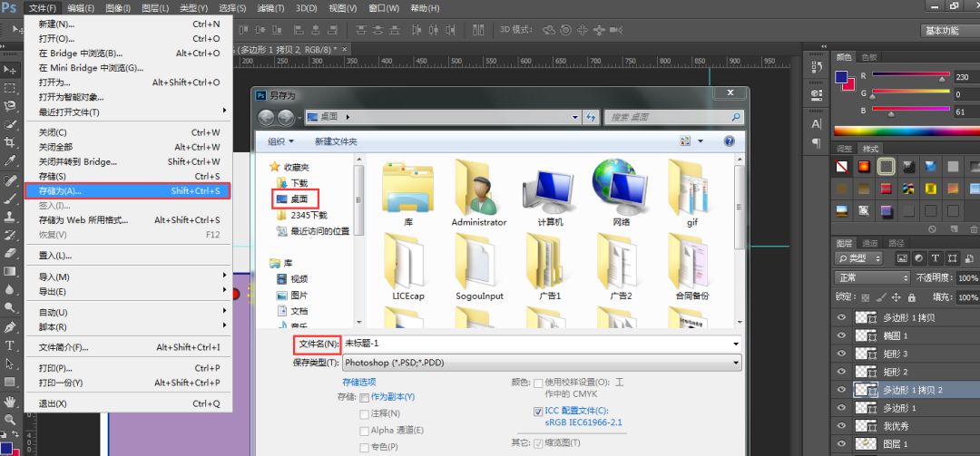
Task: Click the refresh button beside address bar
Action: [x=591, y=117]
